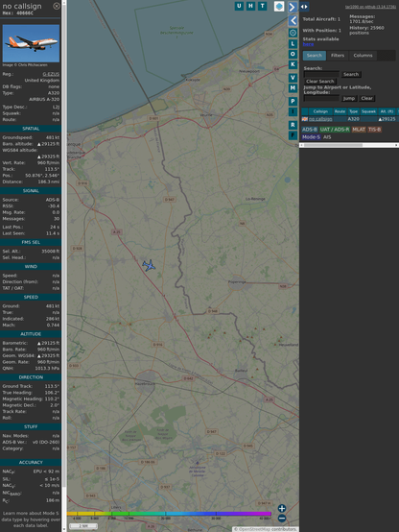Click the U map toggle button

click(239, 6)
